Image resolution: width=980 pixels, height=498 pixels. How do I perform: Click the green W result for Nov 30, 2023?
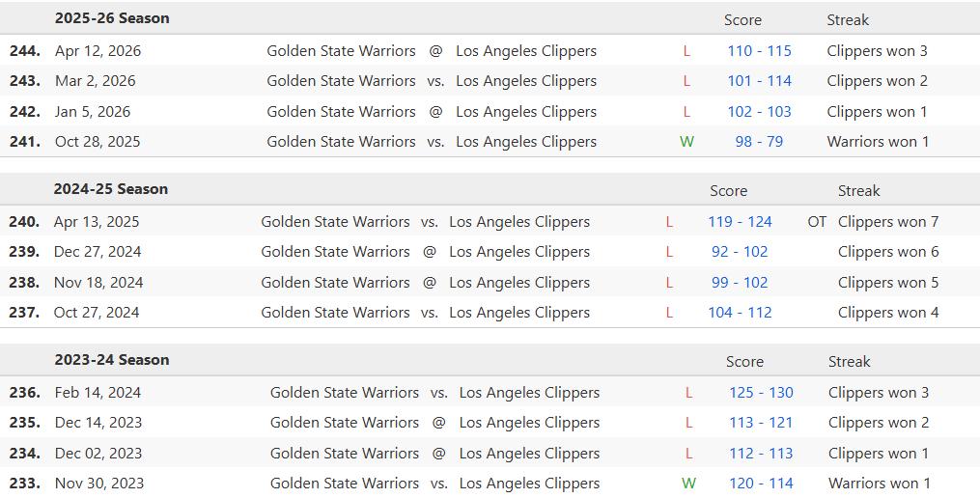[x=688, y=483]
